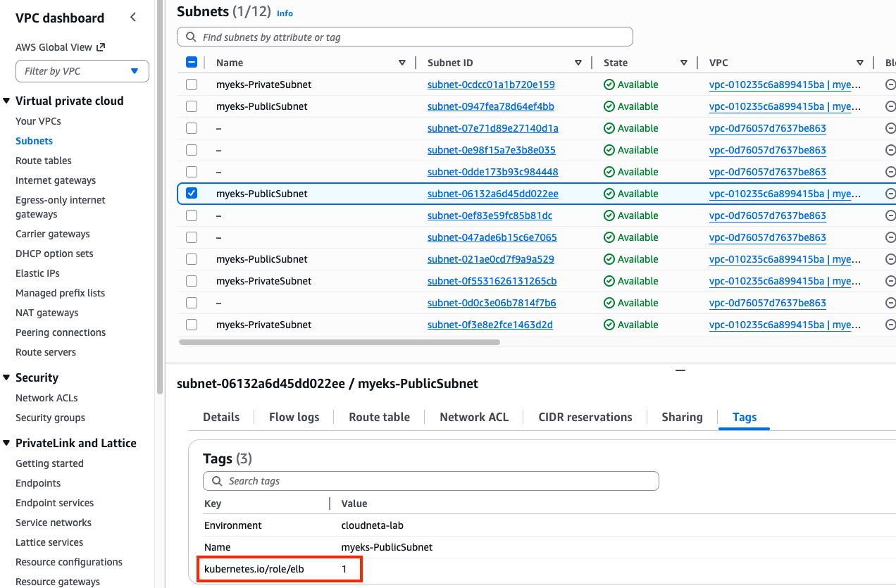This screenshot has width=896, height=588.
Task: Sort table by VPC column arrow
Action: (860, 63)
